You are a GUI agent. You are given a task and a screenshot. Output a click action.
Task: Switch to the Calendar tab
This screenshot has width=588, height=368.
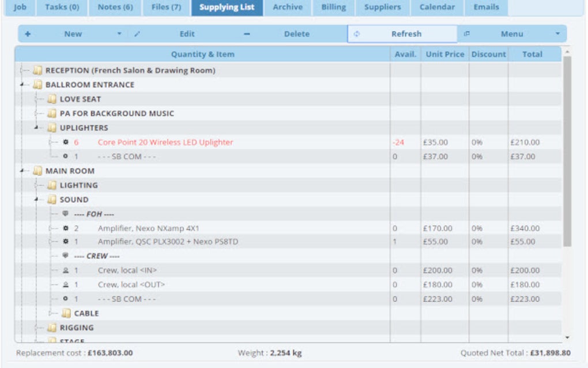click(438, 7)
